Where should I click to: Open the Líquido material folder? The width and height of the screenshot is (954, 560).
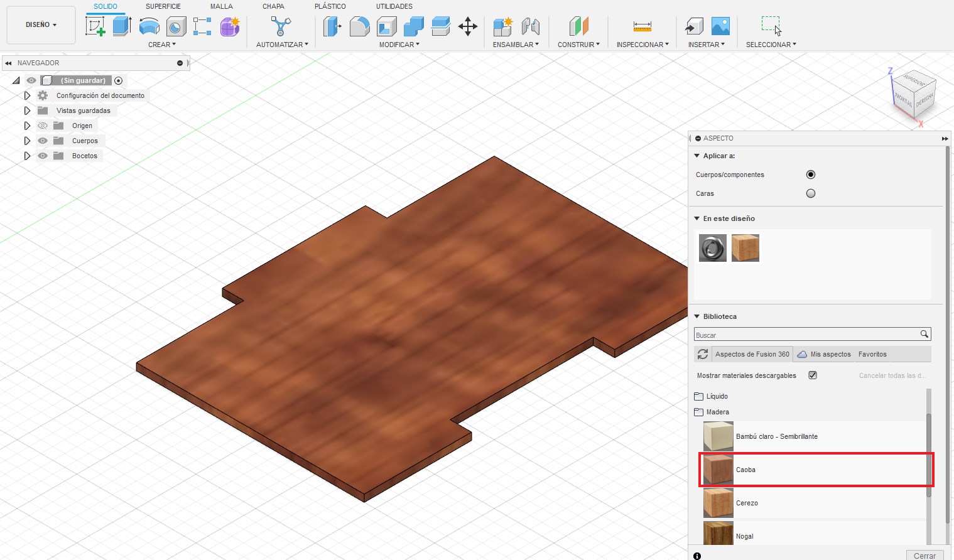(x=711, y=396)
